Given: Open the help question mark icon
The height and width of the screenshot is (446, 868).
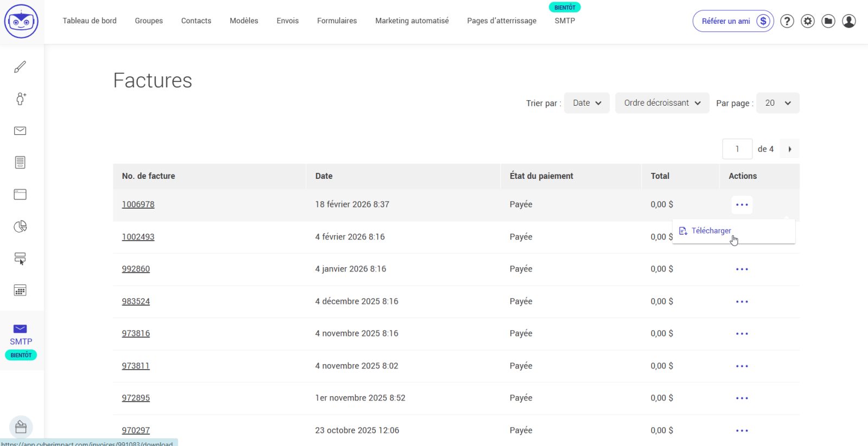Looking at the screenshot, I should [x=787, y=21].
